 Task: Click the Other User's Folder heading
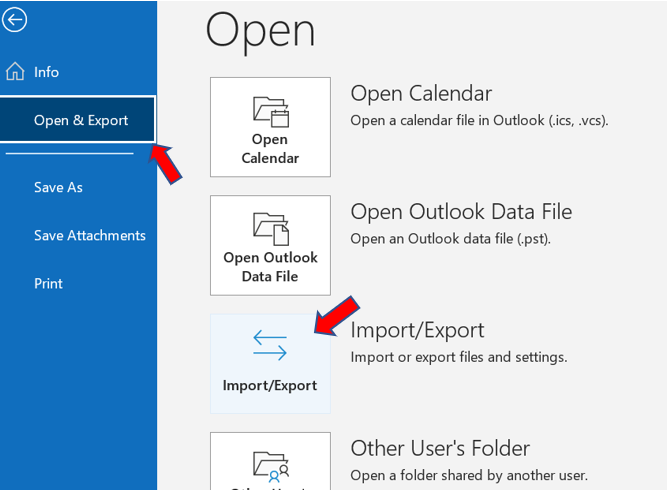coord(440,448)
